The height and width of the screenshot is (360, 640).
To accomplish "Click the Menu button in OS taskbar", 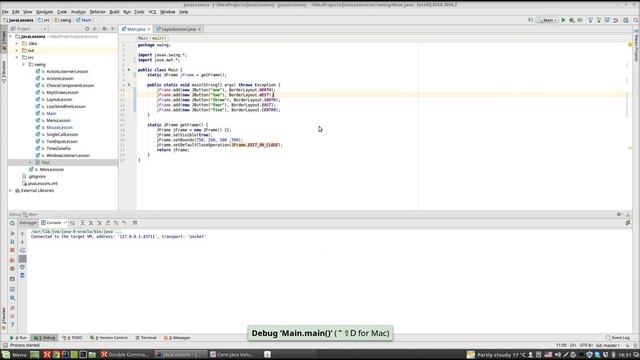I will coord(14,355).
